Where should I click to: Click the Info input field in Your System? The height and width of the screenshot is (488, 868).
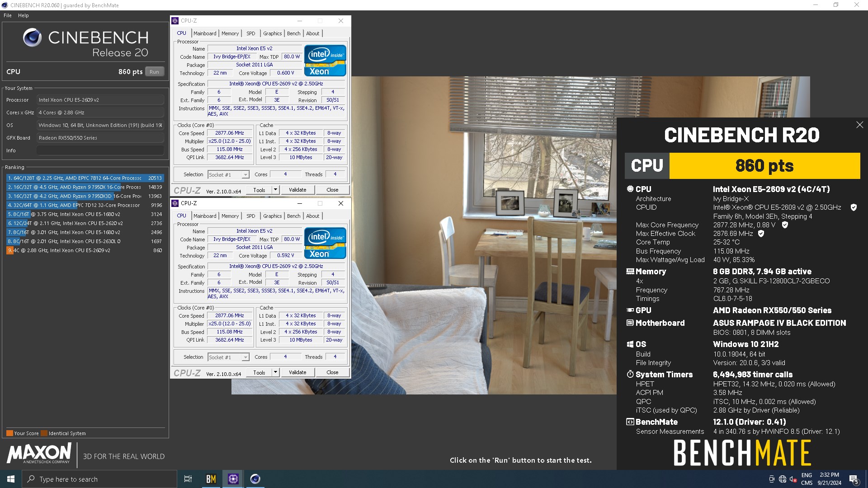coord(100,150)
